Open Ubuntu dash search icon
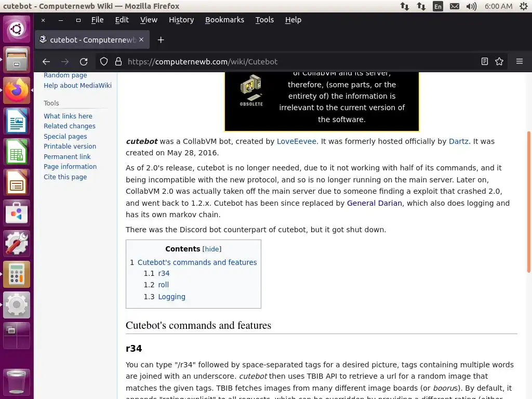Screen dimensions: 532x399 (17, 29)
